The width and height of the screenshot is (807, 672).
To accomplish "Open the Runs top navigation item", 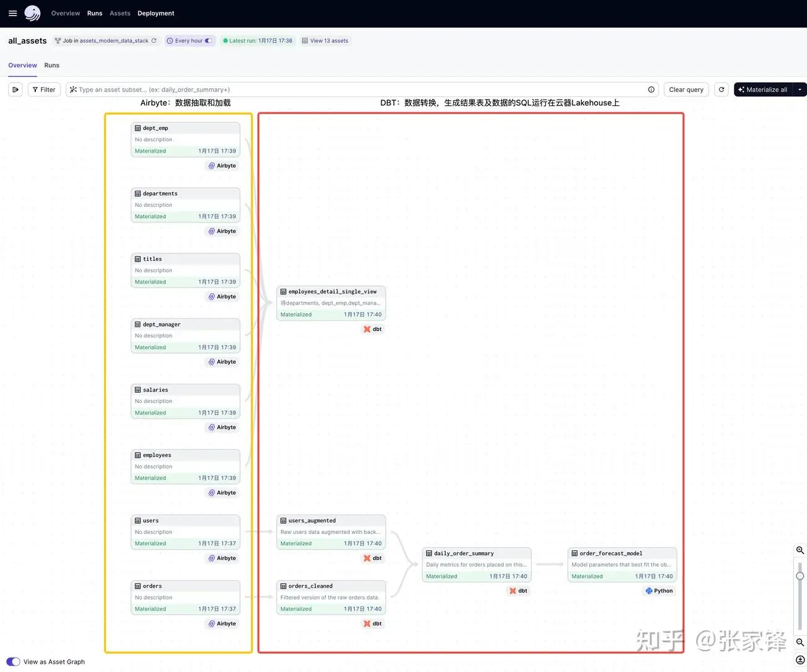I will pos(95,13).
